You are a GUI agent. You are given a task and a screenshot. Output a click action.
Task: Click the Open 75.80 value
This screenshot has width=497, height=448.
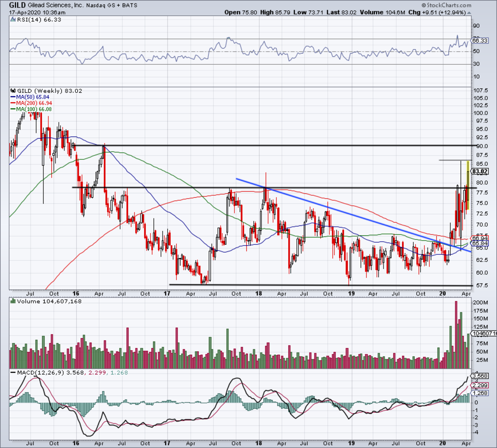click(x=241, y=12)
